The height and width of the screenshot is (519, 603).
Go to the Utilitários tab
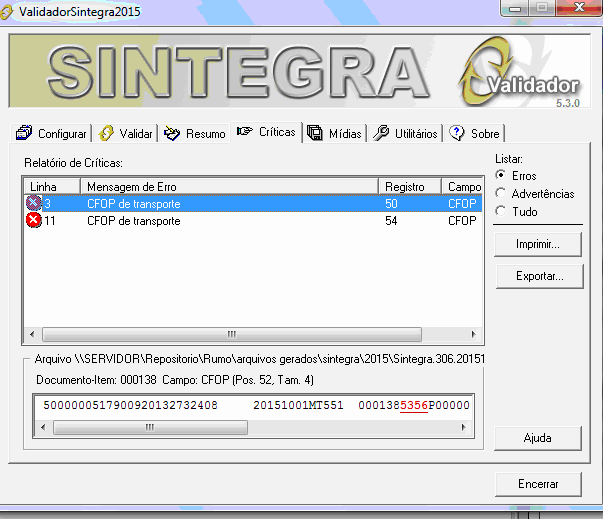click(405, 133)
